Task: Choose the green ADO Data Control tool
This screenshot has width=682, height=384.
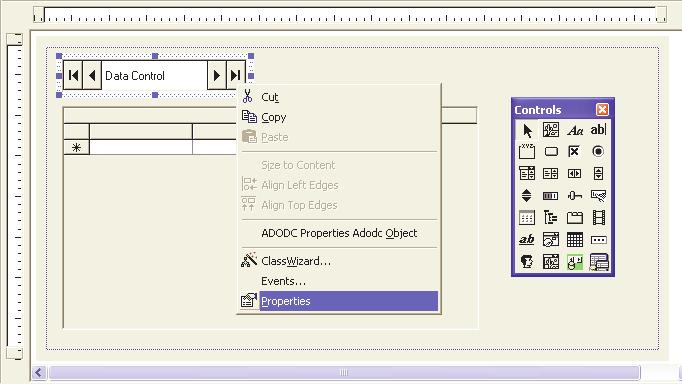Action: pos(575,262)
